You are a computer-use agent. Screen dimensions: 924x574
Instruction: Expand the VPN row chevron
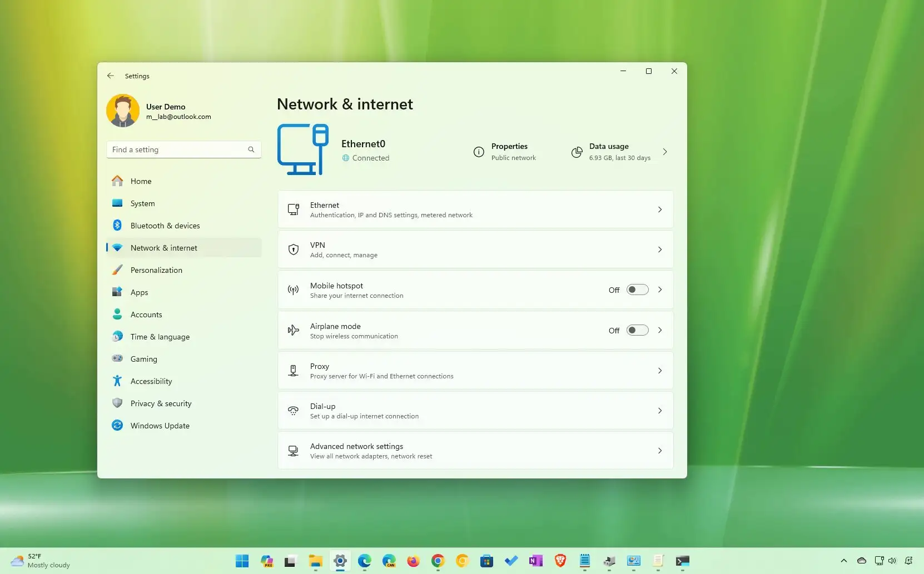(660, 249)
